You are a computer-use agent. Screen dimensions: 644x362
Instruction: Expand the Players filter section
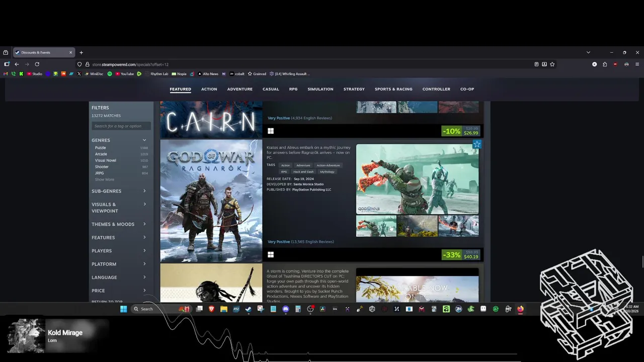click(120, 251)
